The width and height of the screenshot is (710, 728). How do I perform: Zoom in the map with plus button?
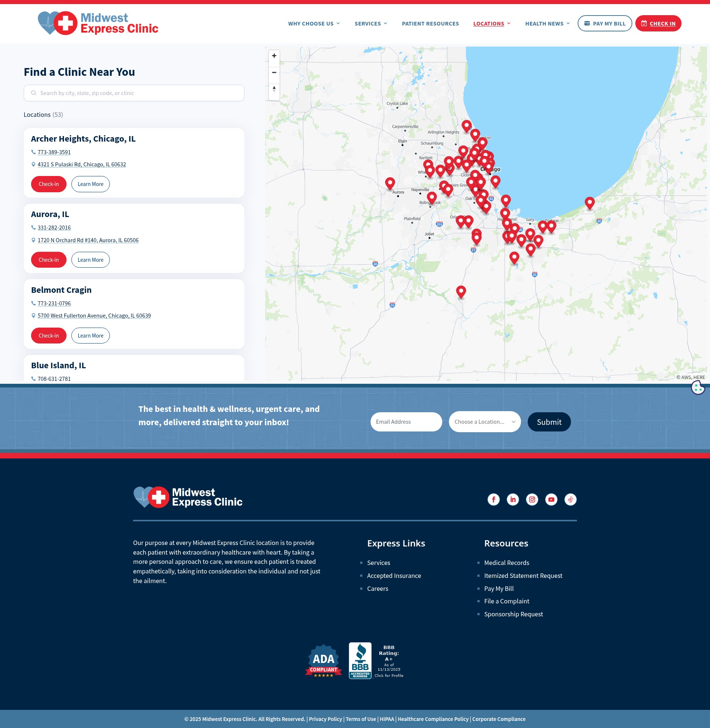click(274, 56)
